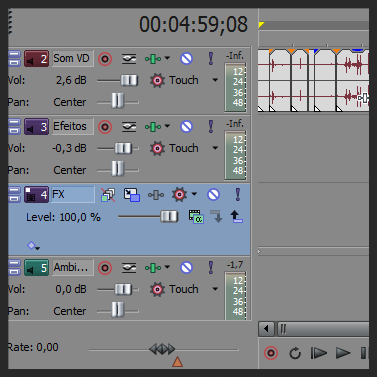Open automation dropdown arrow on FX track

coord(194,194)
